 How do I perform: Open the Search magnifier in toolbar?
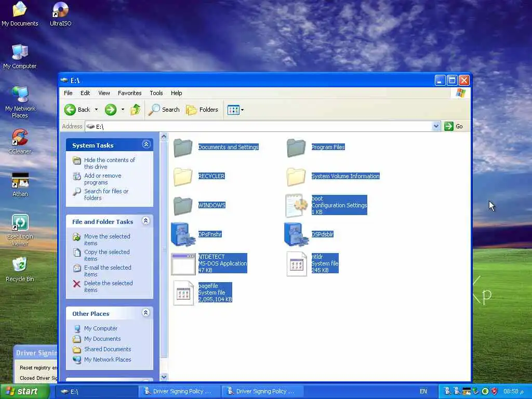click(164, 110)
